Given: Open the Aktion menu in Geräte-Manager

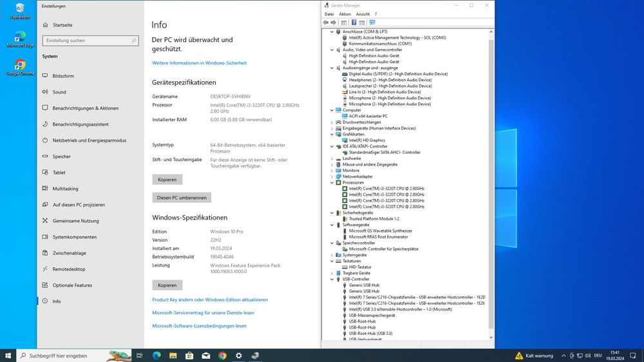Looking at the screenshot, I should pyautogui.click(x=345, y=14).
